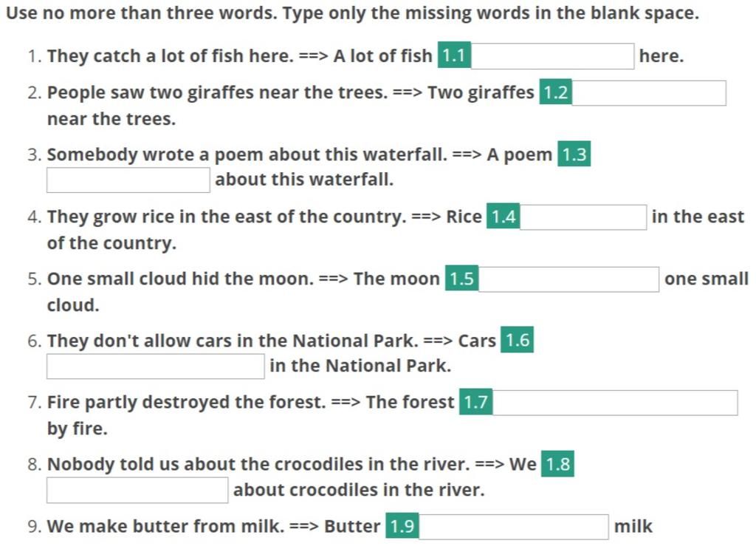This screenshot has width=756, height=549.
Task: Click the blank input field for 1.5
Action: pos(568,279)
